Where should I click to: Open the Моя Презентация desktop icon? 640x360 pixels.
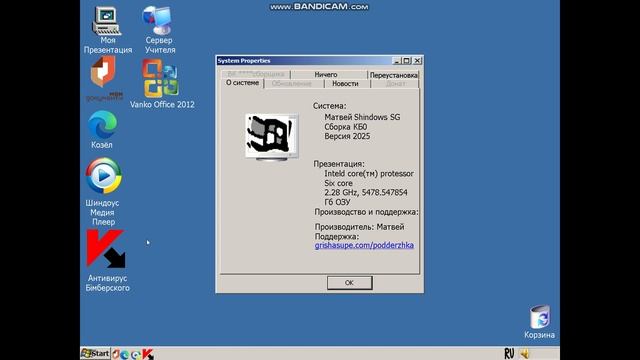coord(107,30)
